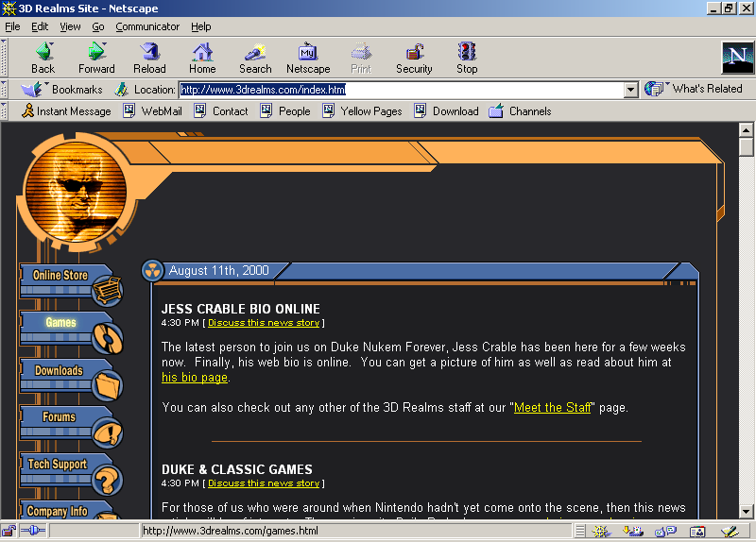Viewport: 756px width, 542px height.
Task: Open the View menu
Action: coord(71,26)
